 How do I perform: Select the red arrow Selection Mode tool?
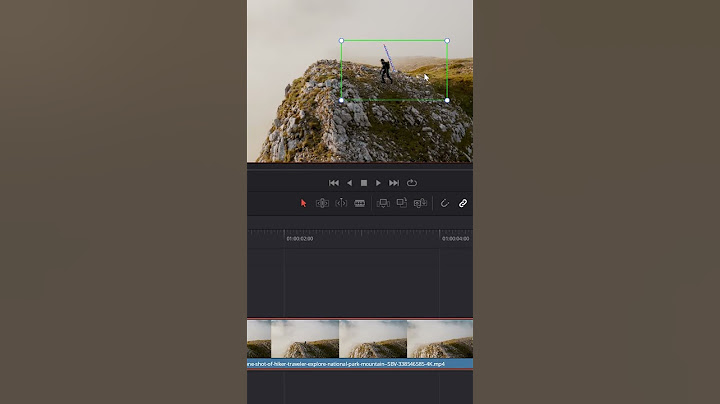click(304, 203)
